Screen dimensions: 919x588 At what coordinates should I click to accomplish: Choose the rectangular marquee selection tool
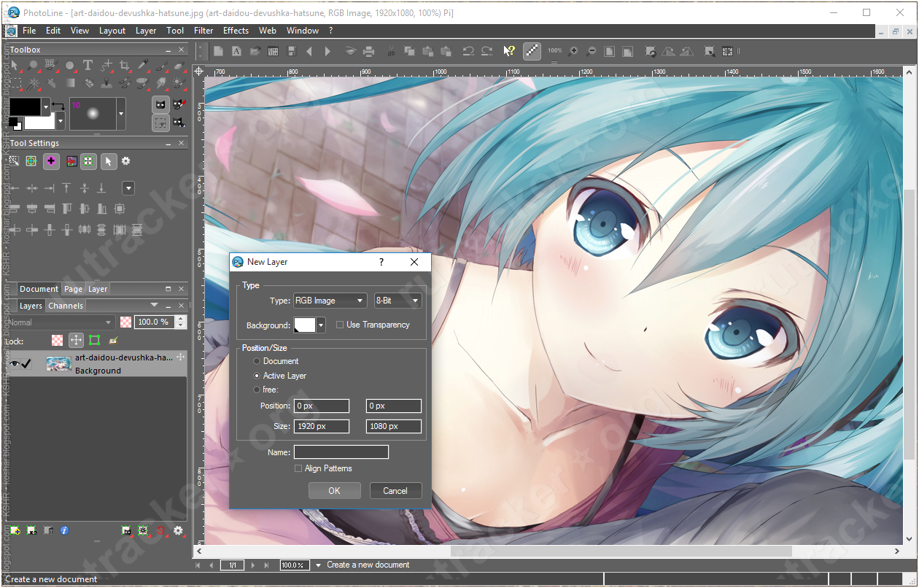point(15,83)
